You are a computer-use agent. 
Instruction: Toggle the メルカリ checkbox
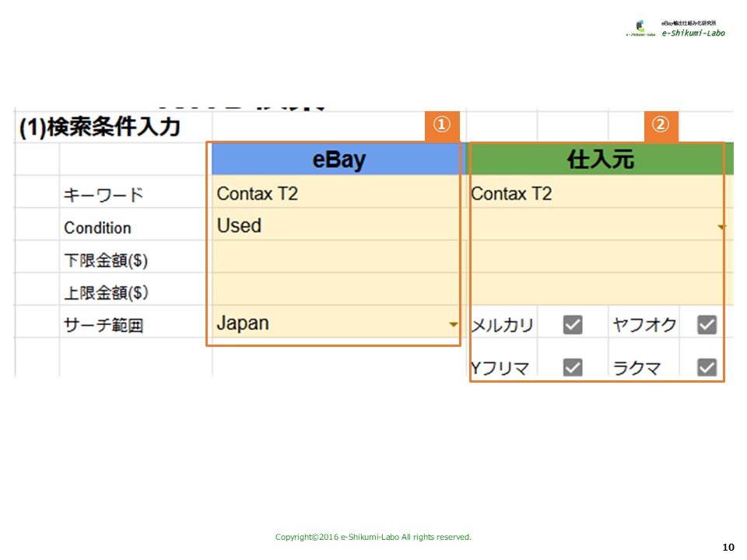[573, 325]
